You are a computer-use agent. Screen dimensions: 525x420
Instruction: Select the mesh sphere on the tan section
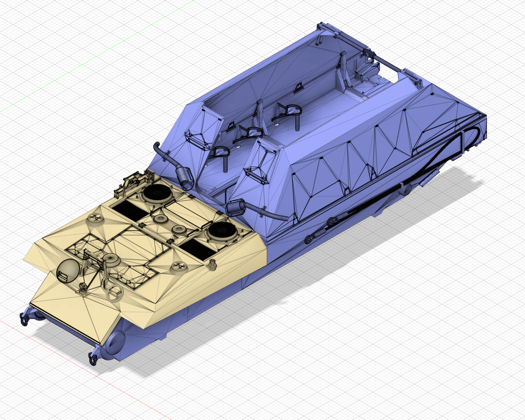67,271
